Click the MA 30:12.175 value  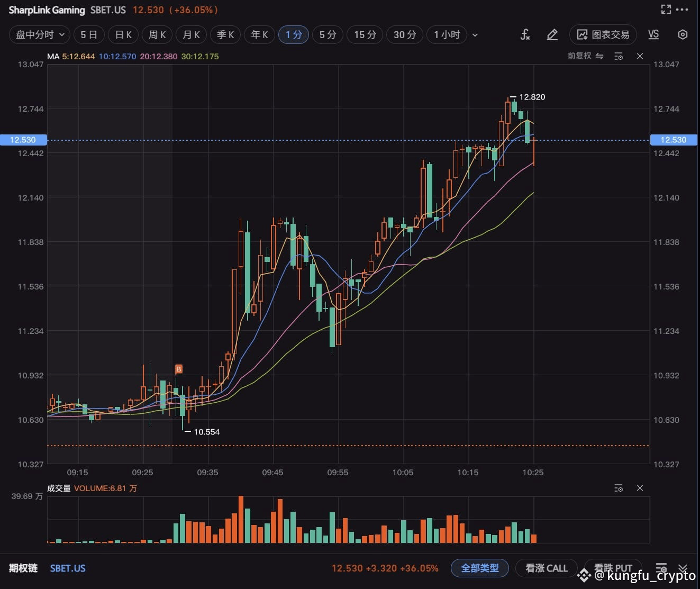pos(200,56)
